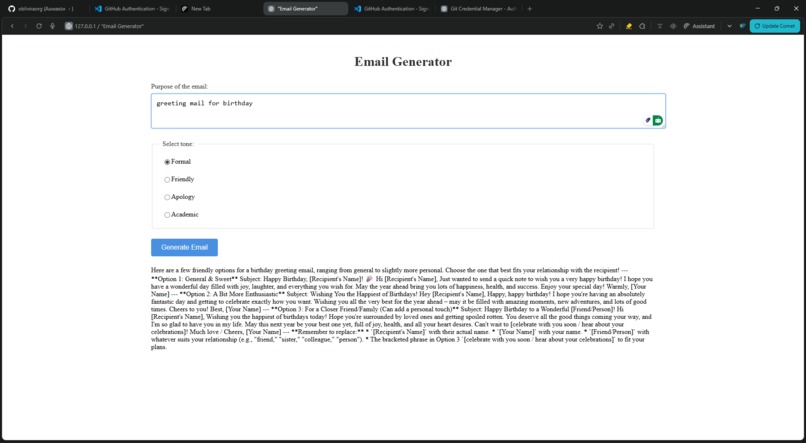
Task: Focus the purpose of the email textarea
Action: point(408,111)
